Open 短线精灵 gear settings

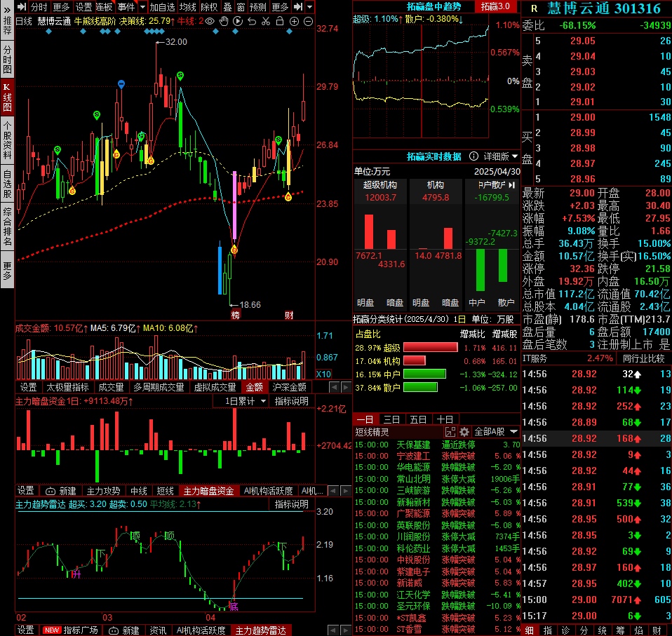click(x=464, y=432)
